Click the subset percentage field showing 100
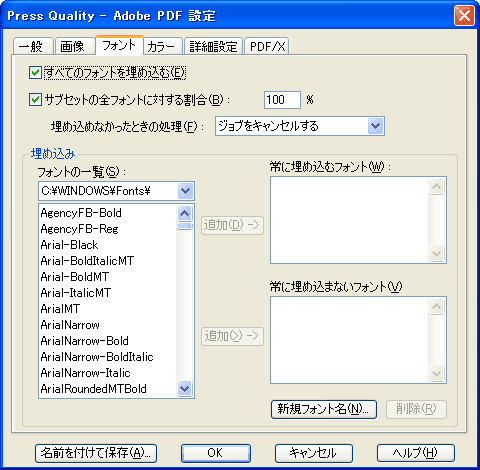480x470 pixels. [x=282, y=100]
